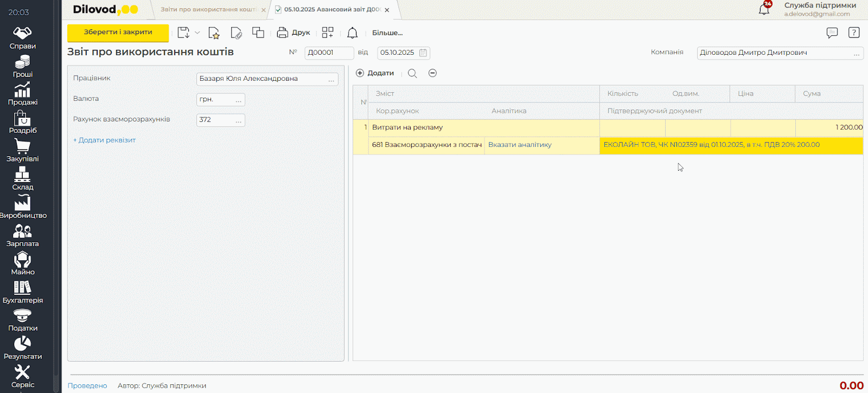The image size is (868, 393).
Task: Click the Вказати аналітику link
Action: coord(520,145)
